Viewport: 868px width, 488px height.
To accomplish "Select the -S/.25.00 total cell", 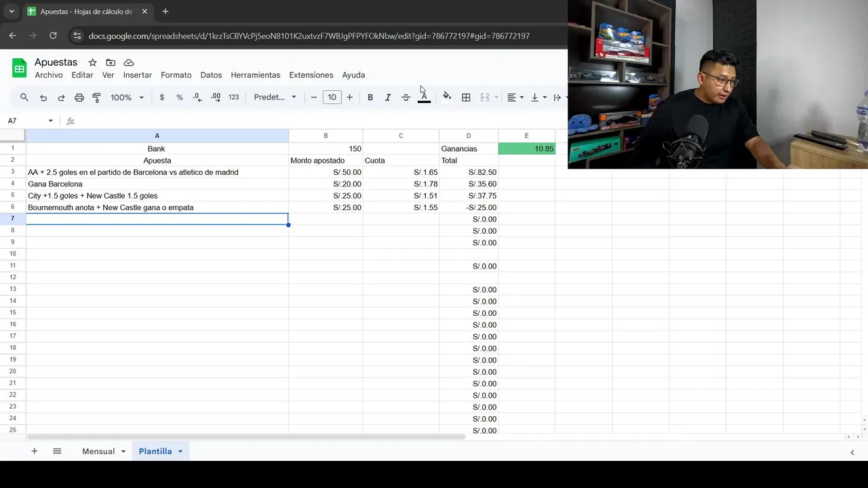I will [x=469, y=207].
